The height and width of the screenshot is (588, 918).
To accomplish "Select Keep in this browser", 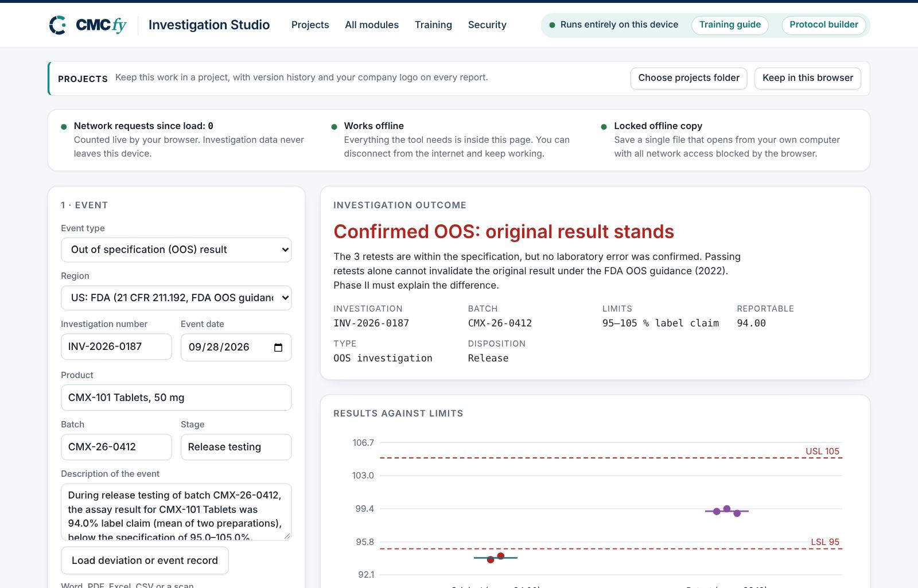I will click(808, 78).
